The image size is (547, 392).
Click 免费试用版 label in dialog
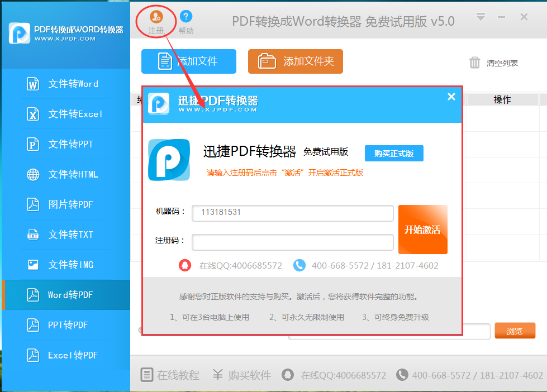(326, 152)
